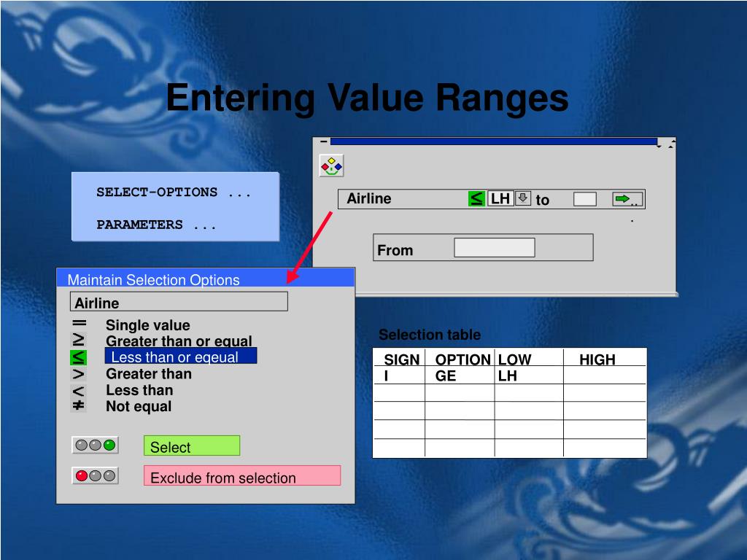This screenshot has height=560, width=747.
Task: Choose the Greater than option
Action: coord(149,374)
